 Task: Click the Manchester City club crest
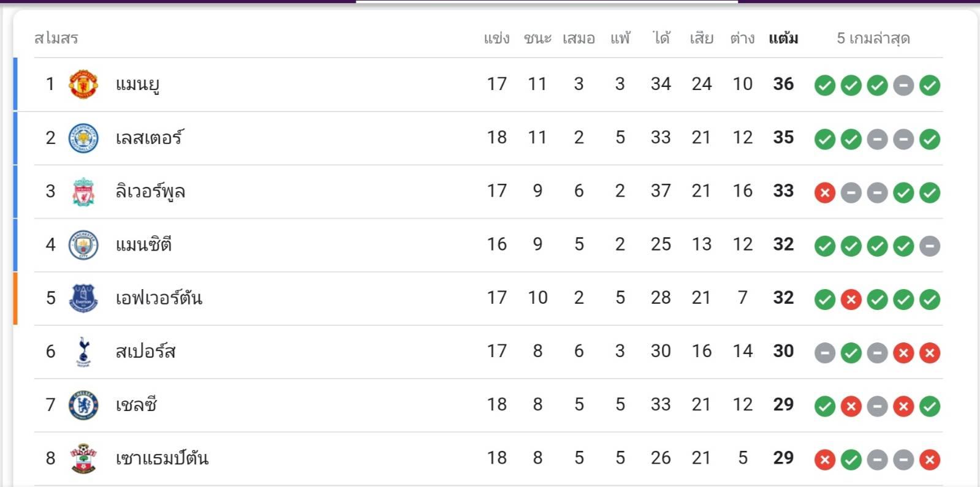coord(83,245)
